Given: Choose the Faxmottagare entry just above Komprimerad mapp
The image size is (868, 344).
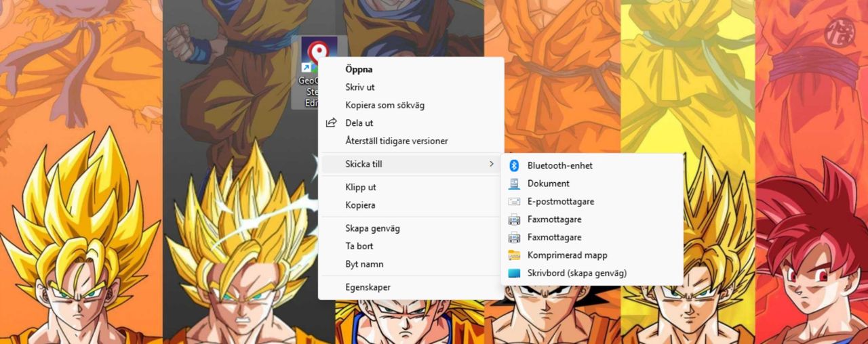Looking at the screenshot, I should click(591, 238).
